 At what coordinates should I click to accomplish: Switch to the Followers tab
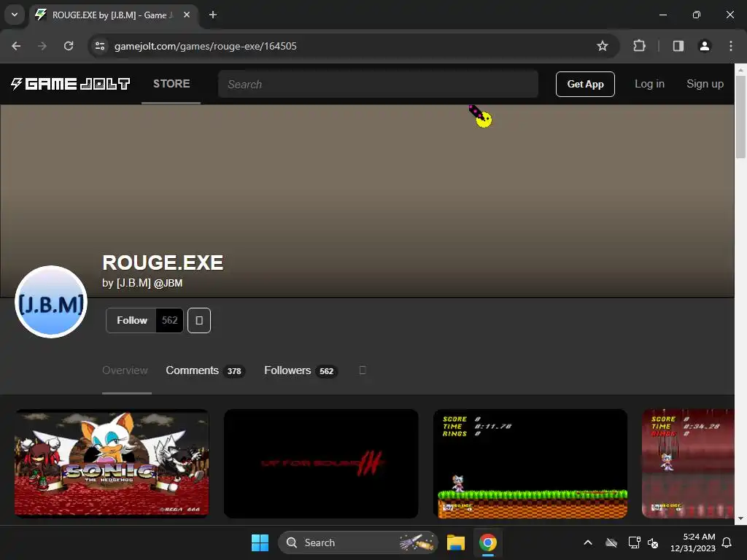[x=301, y=370]
